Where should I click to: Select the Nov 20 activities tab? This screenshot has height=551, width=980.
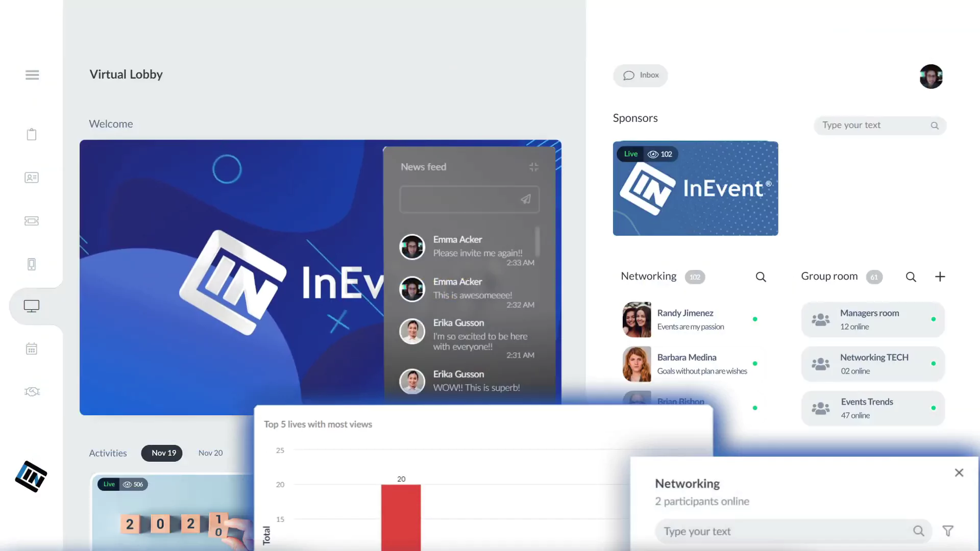(x=210, y=453)
